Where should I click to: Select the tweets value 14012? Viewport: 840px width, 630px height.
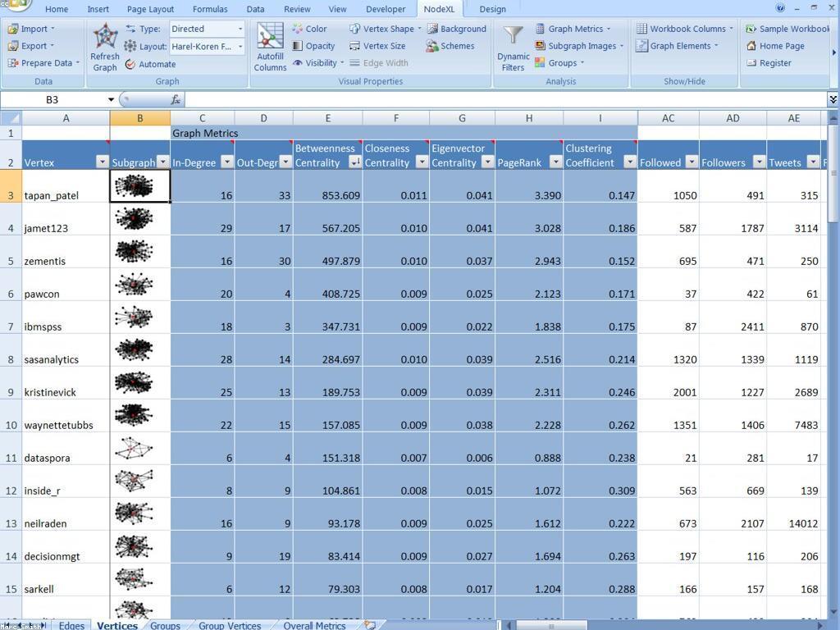(x=793, y=514)
